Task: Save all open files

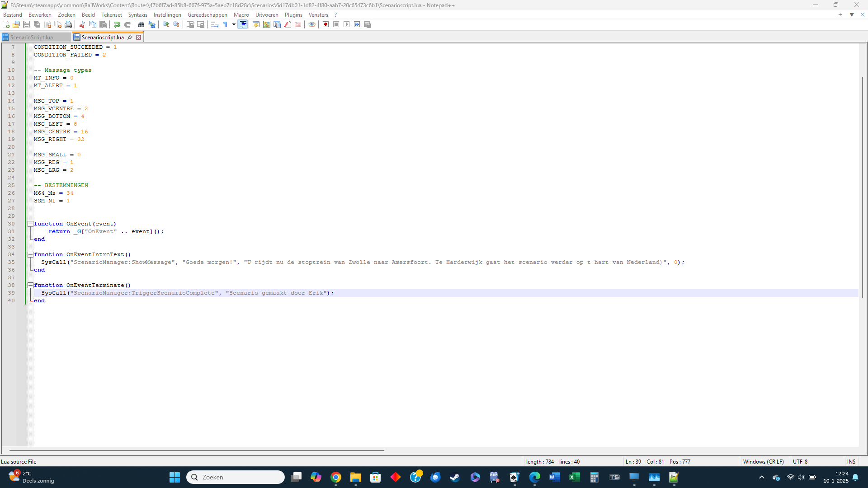Action: (37, 24)
